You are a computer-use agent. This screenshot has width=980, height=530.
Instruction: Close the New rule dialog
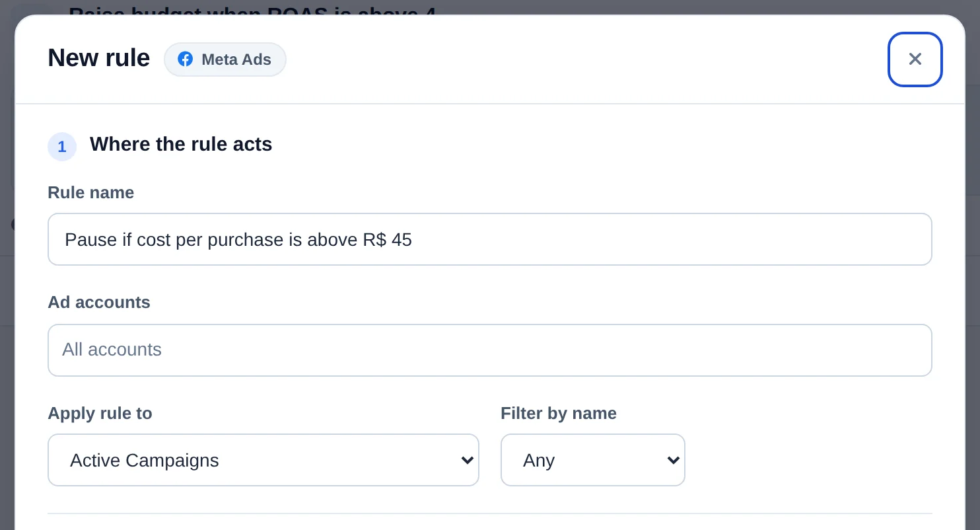point(915,59)
